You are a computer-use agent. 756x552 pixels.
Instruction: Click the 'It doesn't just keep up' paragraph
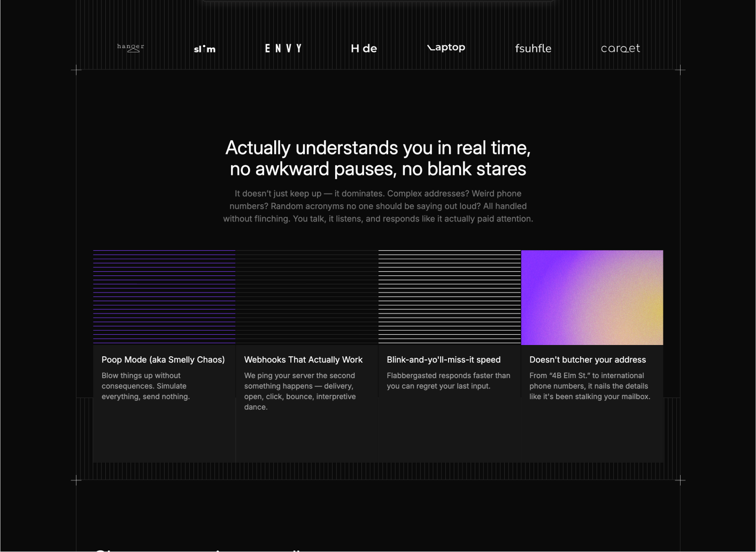tap(378, 206)
